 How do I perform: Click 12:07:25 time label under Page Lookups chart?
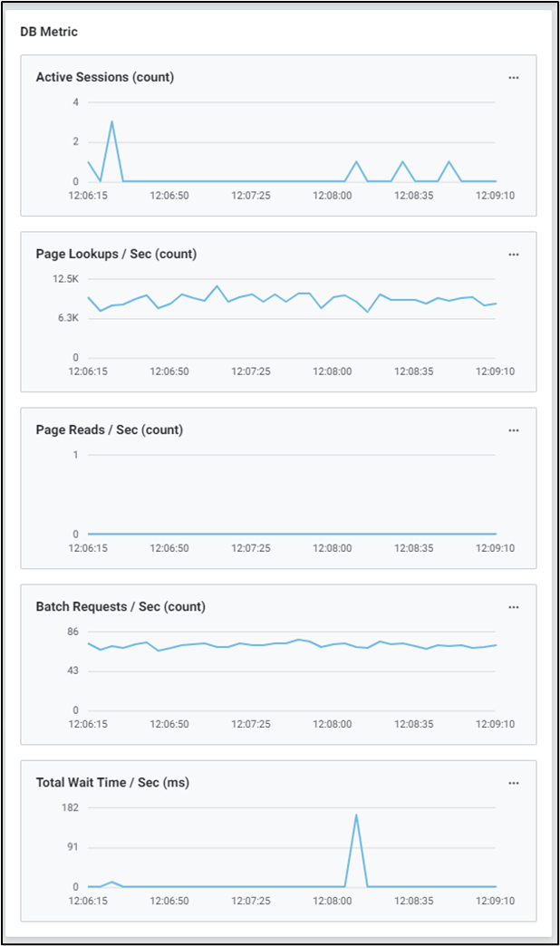tap(251, 372)
